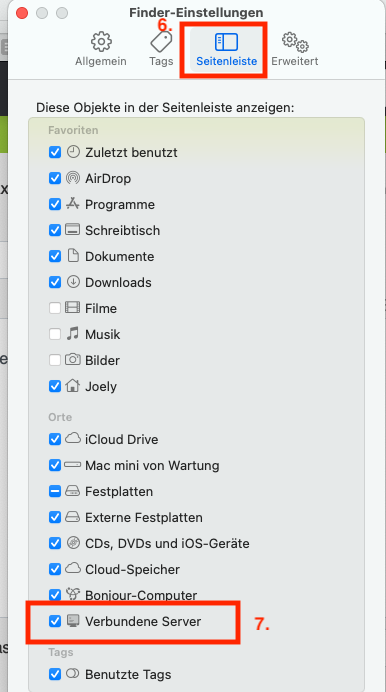Disable Zuletzt benutzt in sidebar
386x692 pixels.
click(x=55, y=153)
